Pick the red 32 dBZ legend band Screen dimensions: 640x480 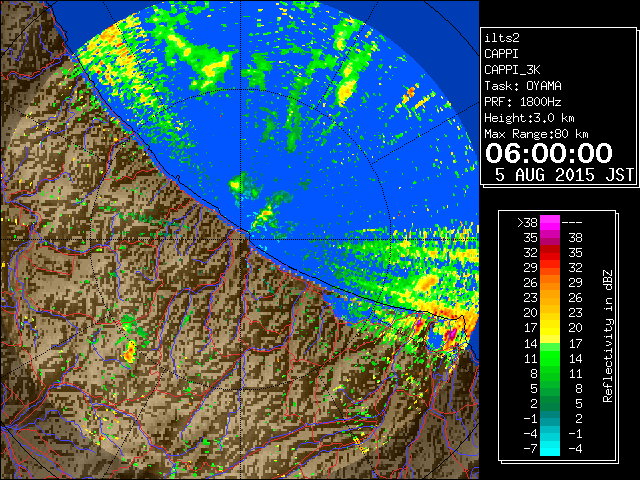tap(550, 253)
